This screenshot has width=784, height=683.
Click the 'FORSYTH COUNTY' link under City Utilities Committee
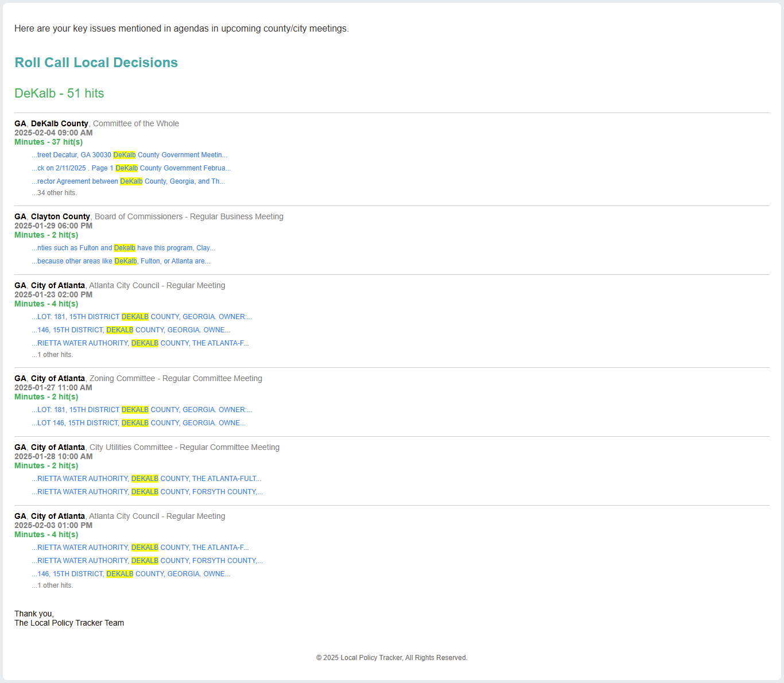point(147,492)
